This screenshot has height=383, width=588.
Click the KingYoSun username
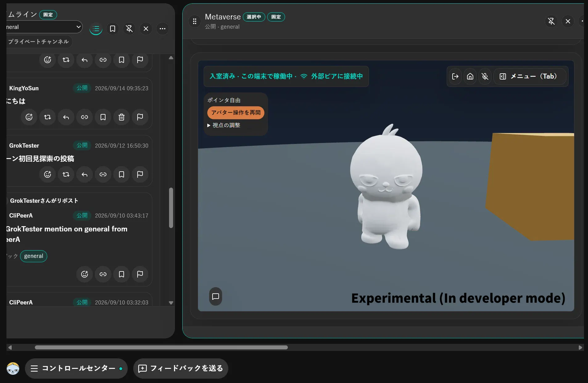[x=24, y=88]
